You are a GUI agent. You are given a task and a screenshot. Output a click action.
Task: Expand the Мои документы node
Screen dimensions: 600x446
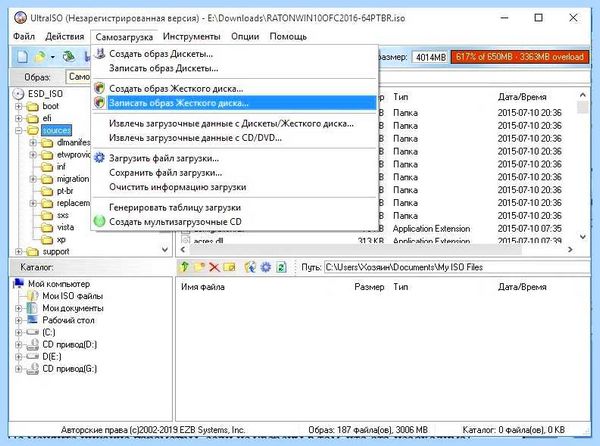click(18, 308)
